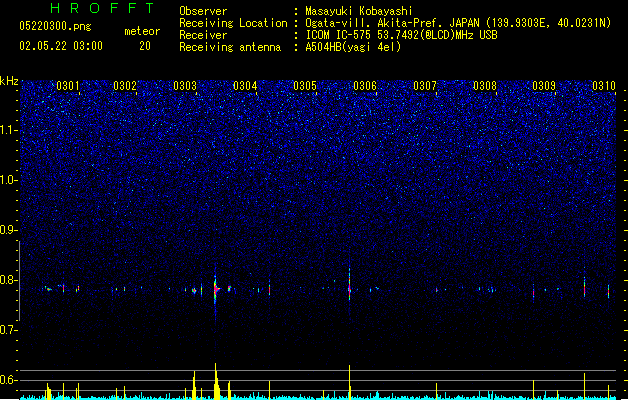Screen dimensions: 629x400
Task: Click time marker 0307
Action: pos(425,85)
